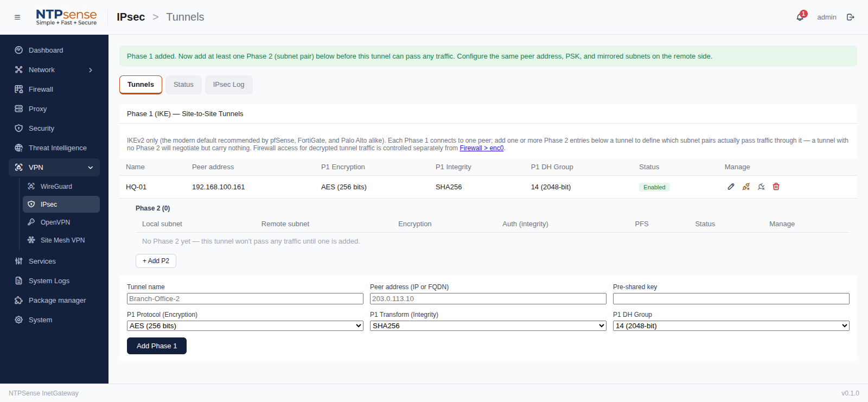
Task: Switch to the IPsec Log tab
Action: [228, 85]
